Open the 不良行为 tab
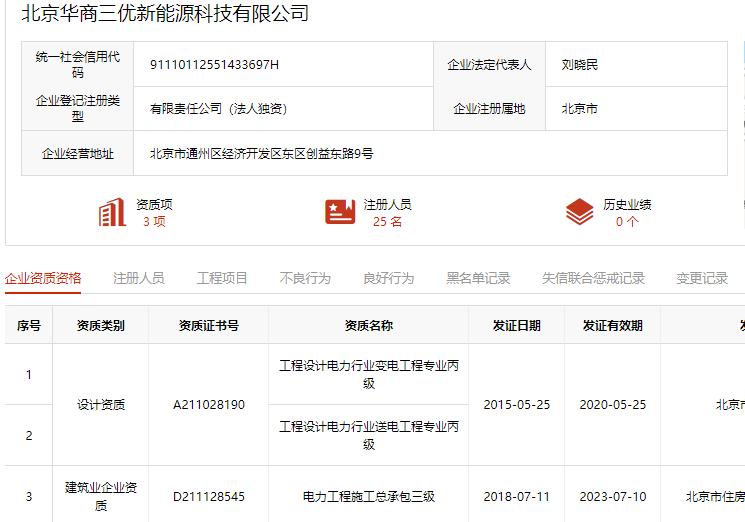 coord(305,278)
